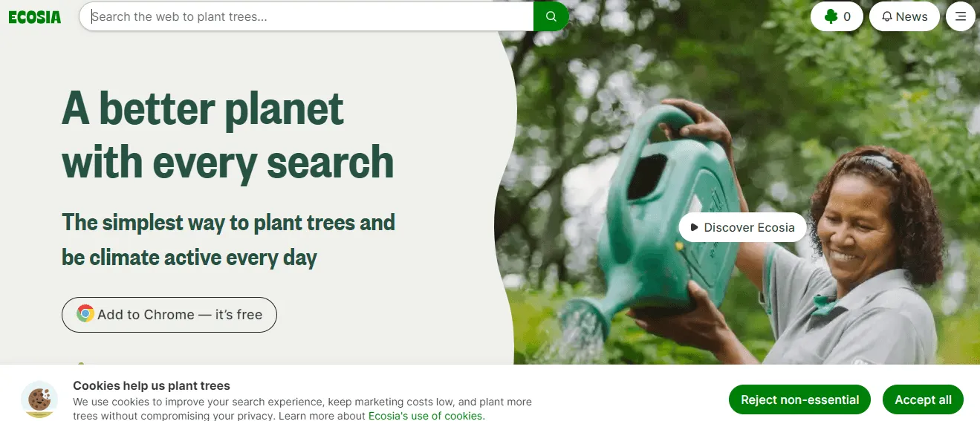Reject non-essential cookies
Viewport: 980px width, 421px height.
(x=799, y=399)
